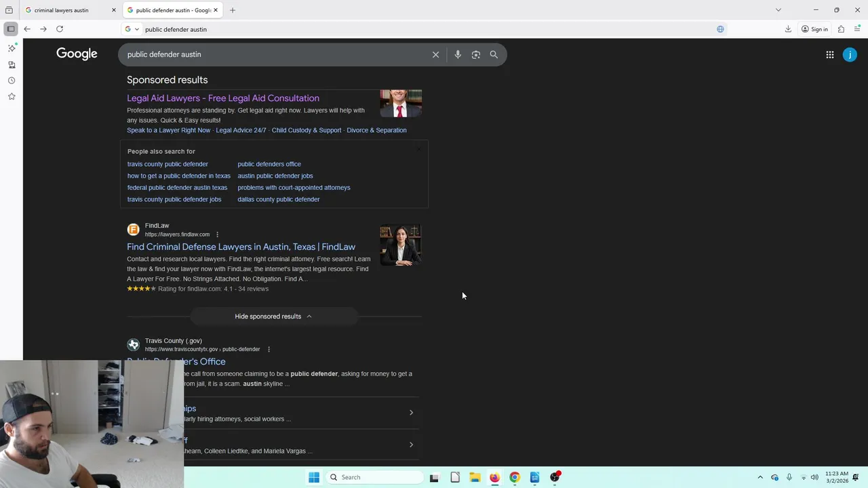Open a new browser tab
Viewport: 868px width, 488px height.
[233, 10]
